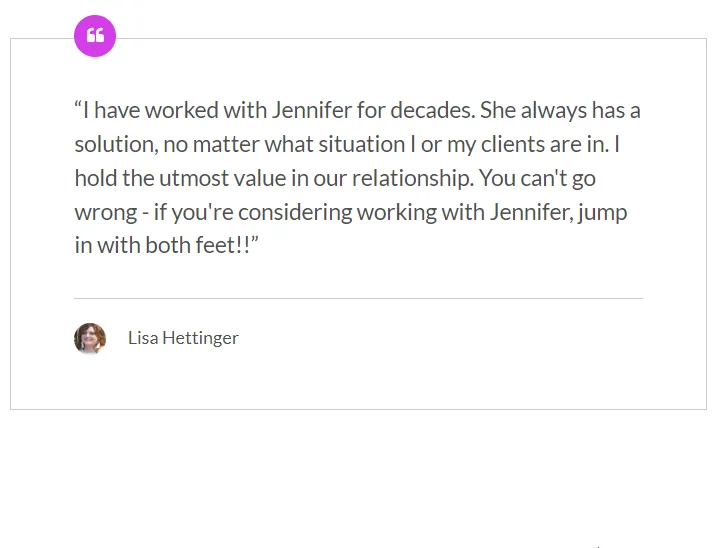The image size is (714, 548).
Task: Select the Lisa Hettinger name text
Action: pos(183,338)
